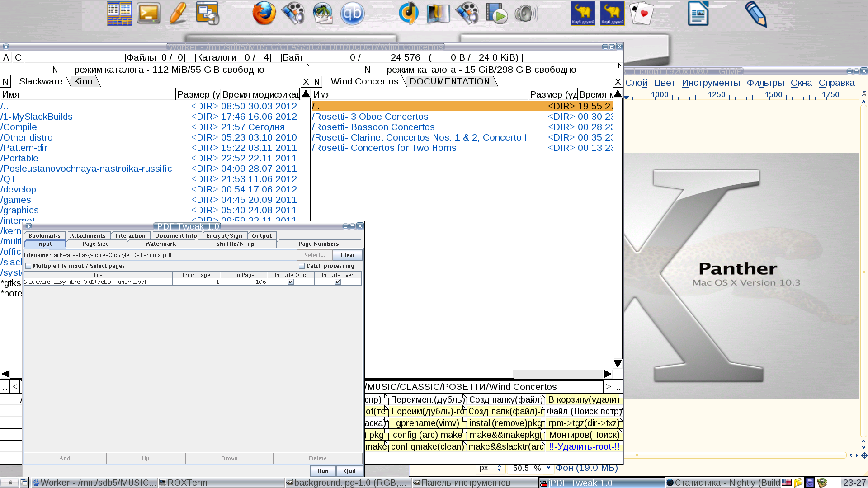Launch the orange highlighter pen icon in dock
This screenshot has height=488, width=868.
(x=178, y=13)
